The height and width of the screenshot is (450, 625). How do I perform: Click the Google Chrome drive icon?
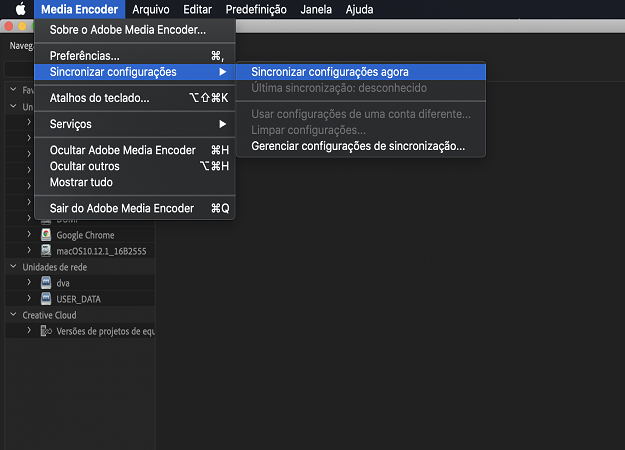click(x=46, y=235)
